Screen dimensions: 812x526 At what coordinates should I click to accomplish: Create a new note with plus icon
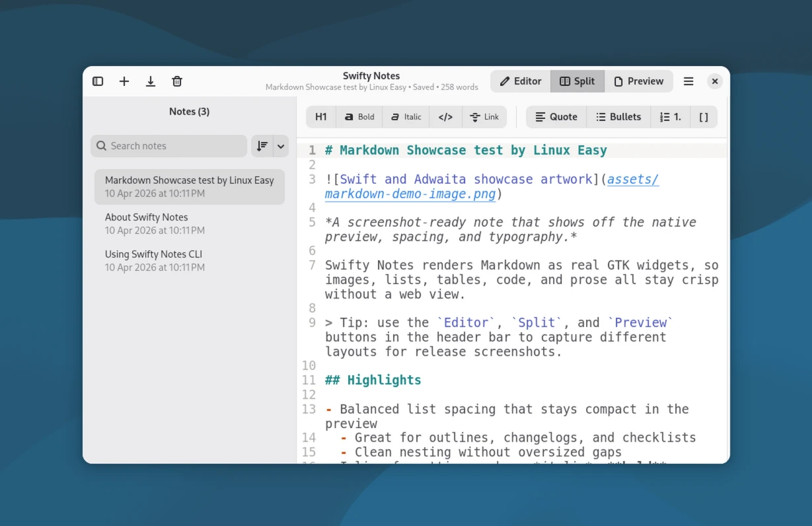(124, 81)
